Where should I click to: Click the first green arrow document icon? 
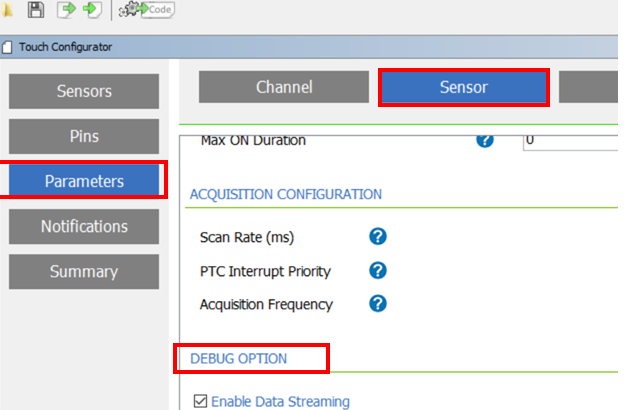click(x=67, y=11)
